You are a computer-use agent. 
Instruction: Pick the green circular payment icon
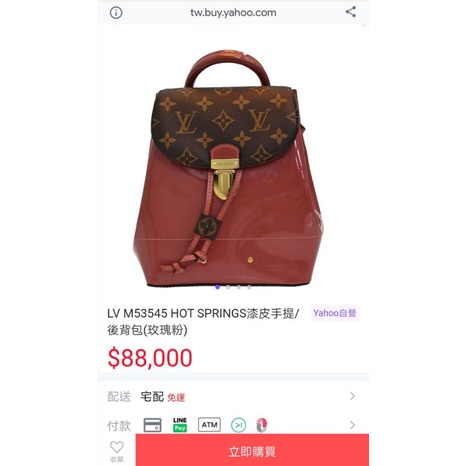[x=239, y=425]
